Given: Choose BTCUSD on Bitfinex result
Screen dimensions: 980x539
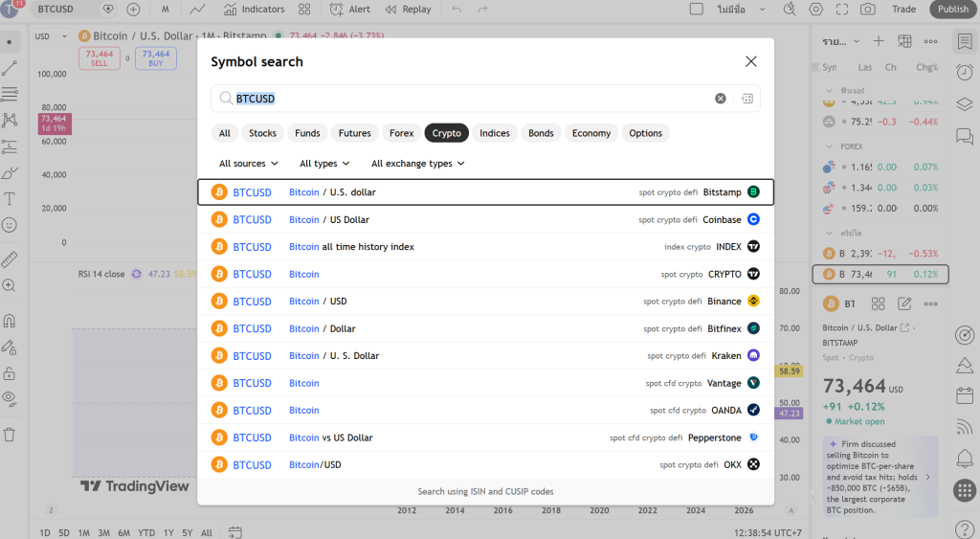Looking at the screenshot, I should click(485, 328).
